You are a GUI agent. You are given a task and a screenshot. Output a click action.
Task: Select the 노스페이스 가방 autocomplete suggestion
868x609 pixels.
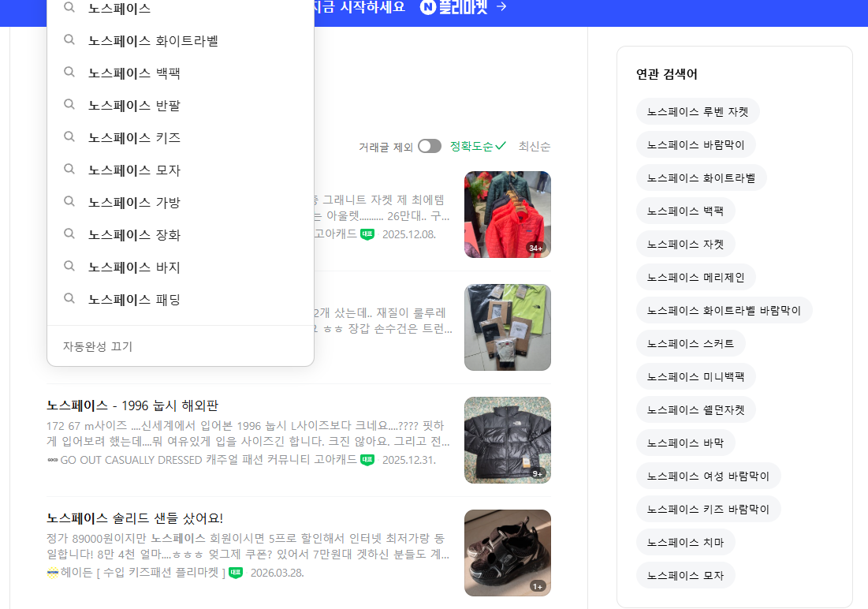click(x=181, y=202)
